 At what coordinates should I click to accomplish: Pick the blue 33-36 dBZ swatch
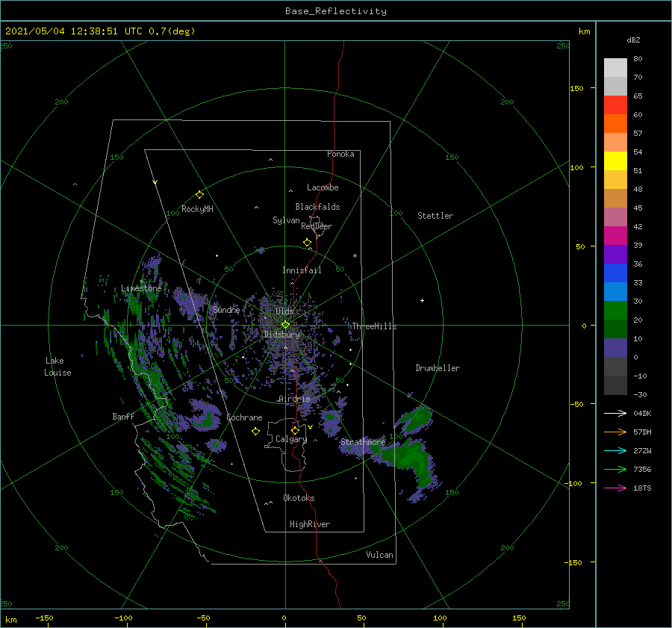[615, 273]
